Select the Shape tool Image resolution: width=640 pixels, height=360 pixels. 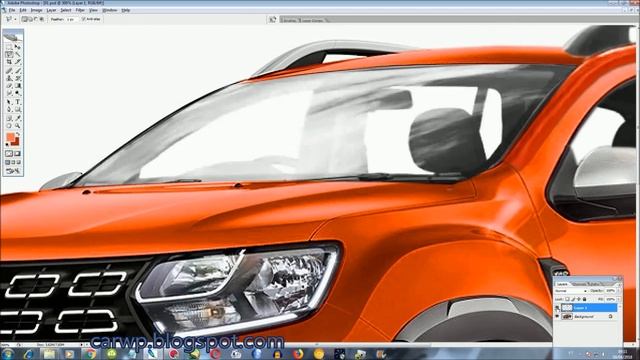pyautogui.click(x=18, y=109)
